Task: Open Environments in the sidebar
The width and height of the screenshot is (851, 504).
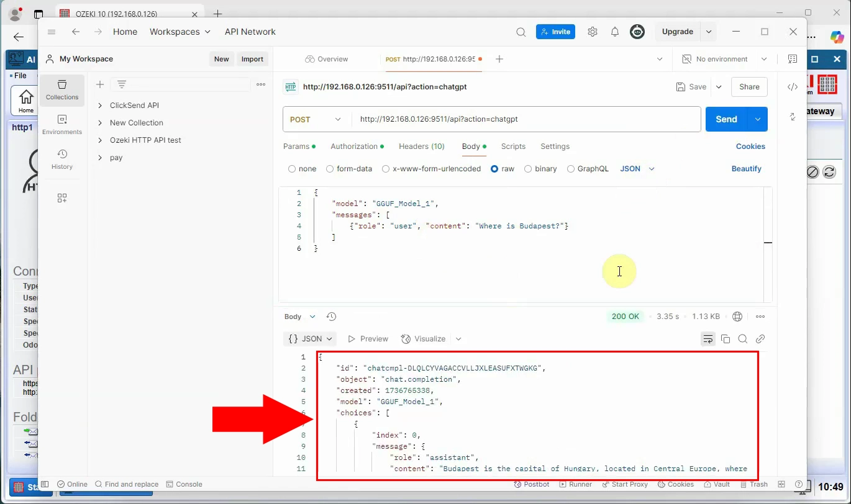Action: 62,125
